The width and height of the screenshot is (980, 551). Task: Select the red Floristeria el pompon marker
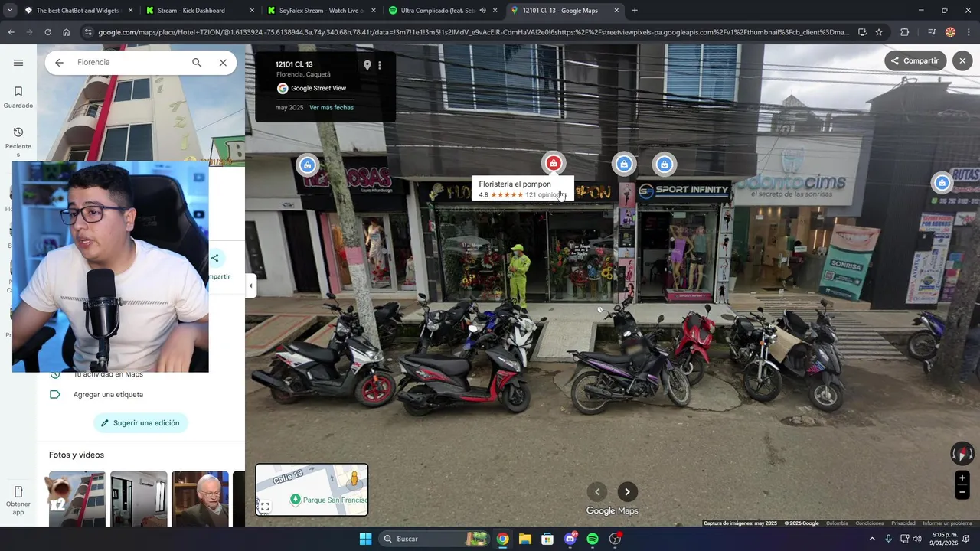(x=554, y=163)
